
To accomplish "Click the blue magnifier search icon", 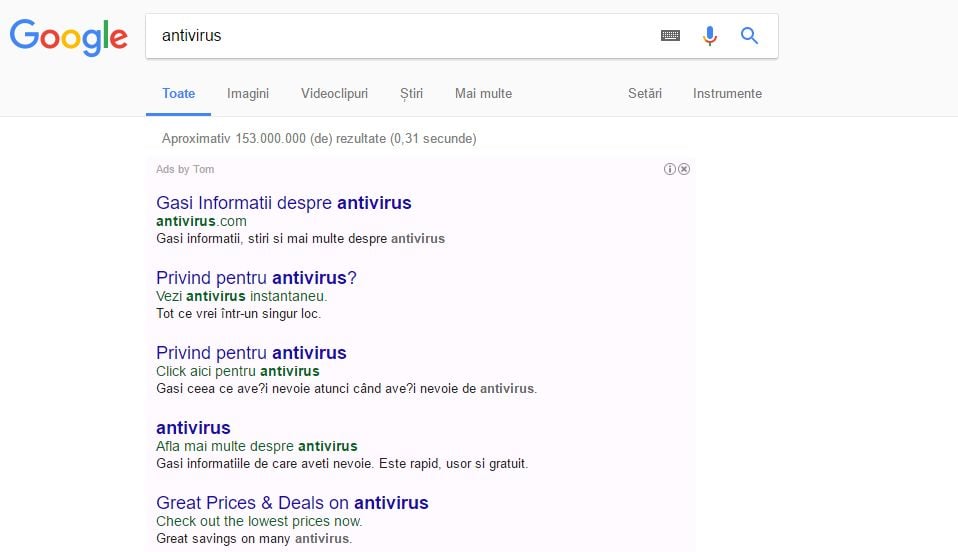I will pos(749,36).
